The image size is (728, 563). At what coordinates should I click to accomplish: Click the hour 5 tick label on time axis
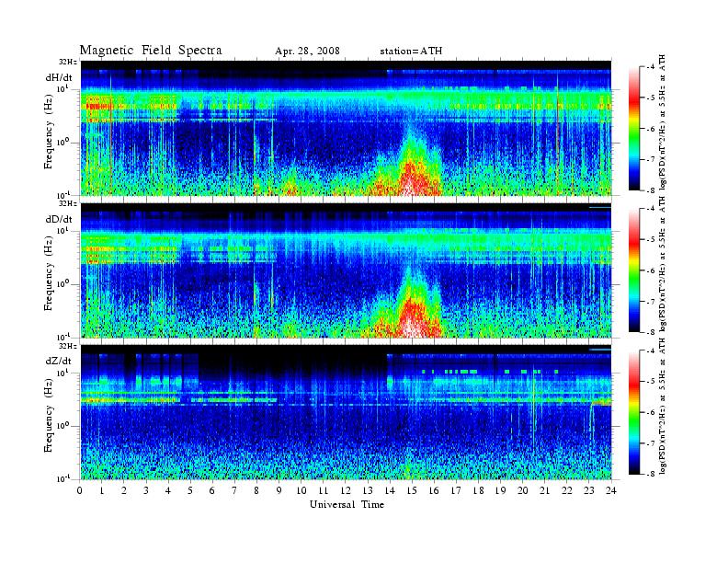pyautogui.click(x=190, y=490)
